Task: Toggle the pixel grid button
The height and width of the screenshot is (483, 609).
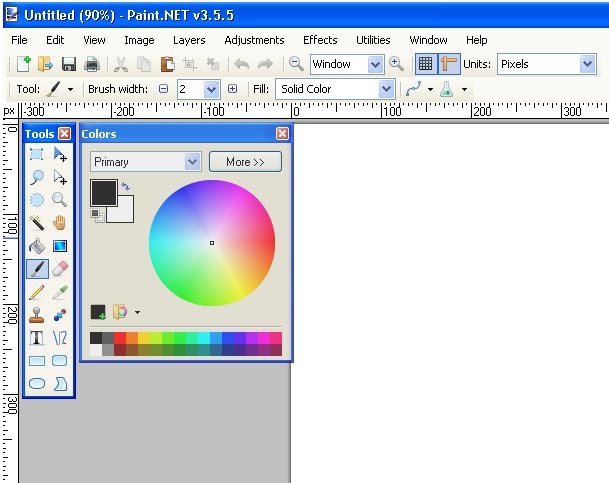Action: (x=426, y=64)
